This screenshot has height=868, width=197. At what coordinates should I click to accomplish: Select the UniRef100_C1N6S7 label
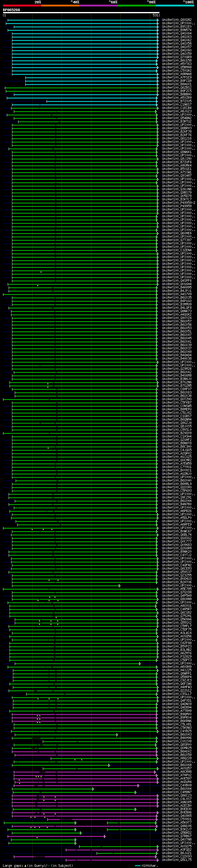coord(177,104)
